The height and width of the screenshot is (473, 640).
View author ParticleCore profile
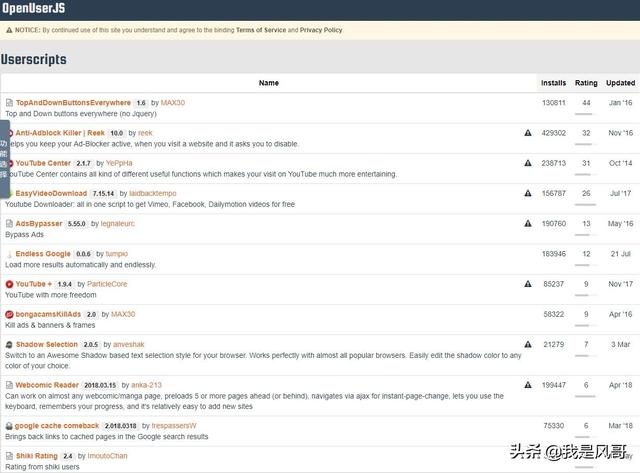click(x=107, y=284)
